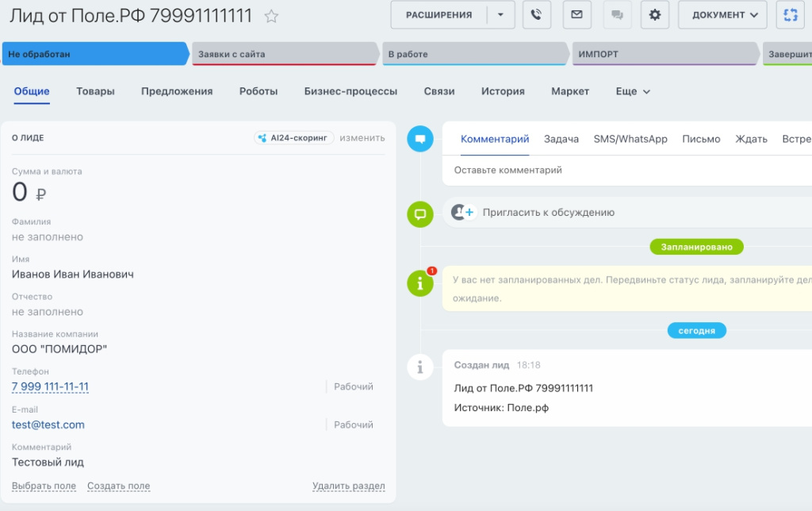This screenshot has height=511, width=812.
Task: Click the star favorite icon near title
Action: 271,16
